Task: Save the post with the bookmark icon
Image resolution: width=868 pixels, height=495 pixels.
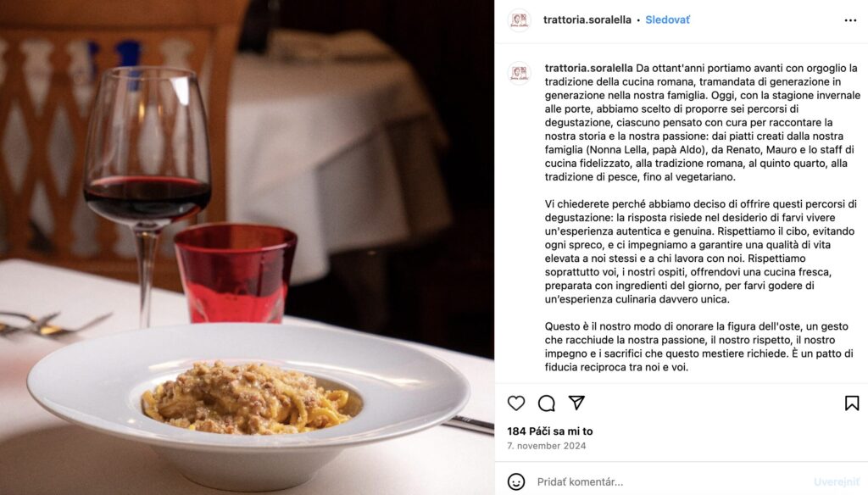Action: (x=851, y=403)
